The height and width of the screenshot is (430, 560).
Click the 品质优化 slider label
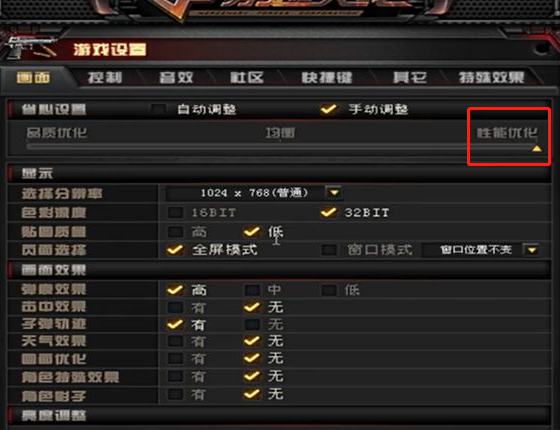pos(57,132)
